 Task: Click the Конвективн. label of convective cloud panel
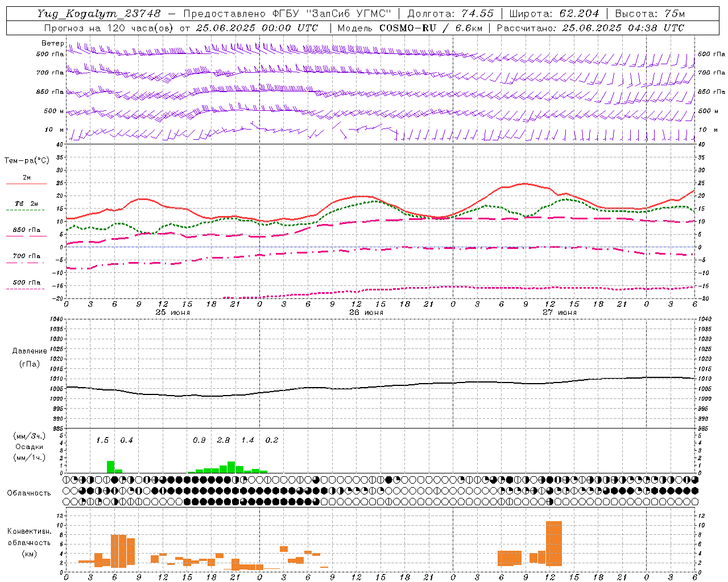click(x=30, y=531)
